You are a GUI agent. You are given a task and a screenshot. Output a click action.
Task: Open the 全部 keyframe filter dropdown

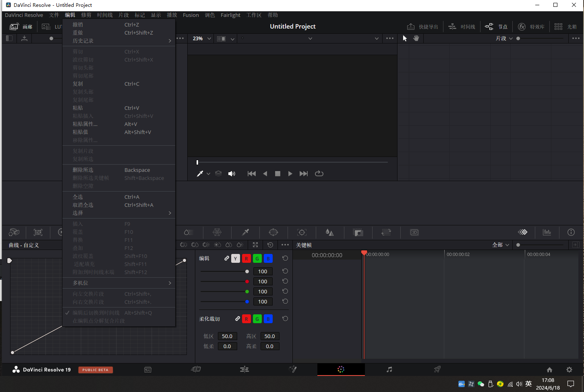point(501,245)
